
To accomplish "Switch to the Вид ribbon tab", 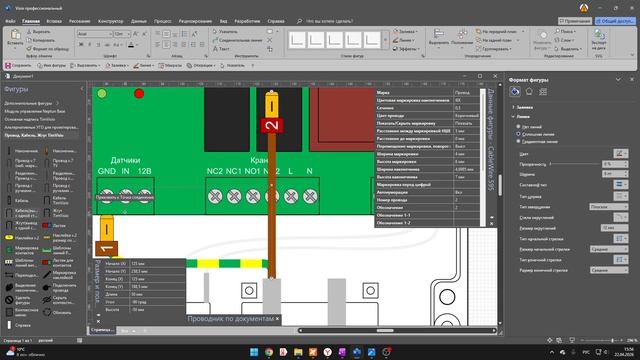I will point(223,21).
